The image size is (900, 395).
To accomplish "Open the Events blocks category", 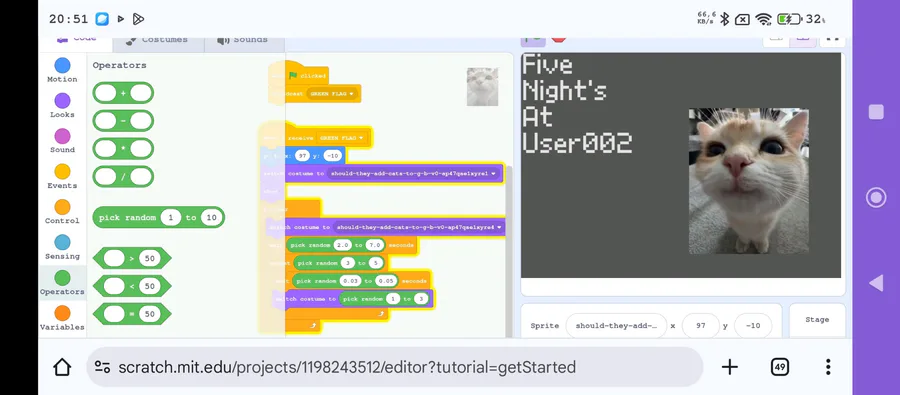I will tap(62, 176).
